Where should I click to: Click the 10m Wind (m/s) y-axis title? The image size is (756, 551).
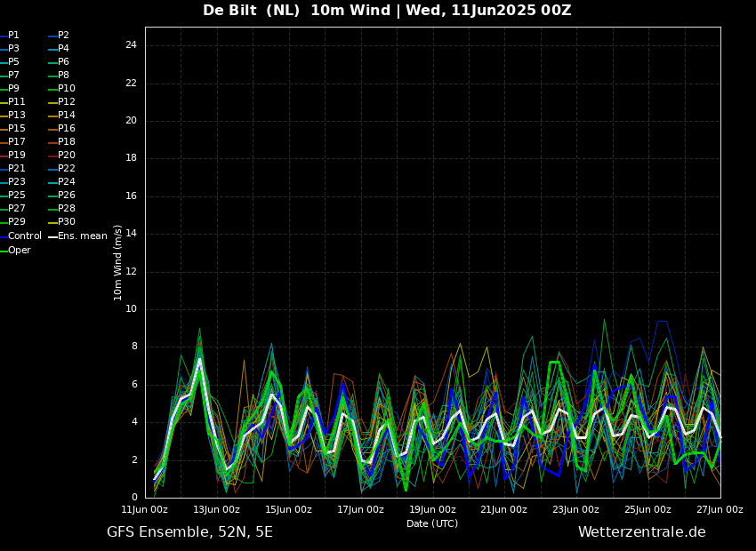[118, 262]
